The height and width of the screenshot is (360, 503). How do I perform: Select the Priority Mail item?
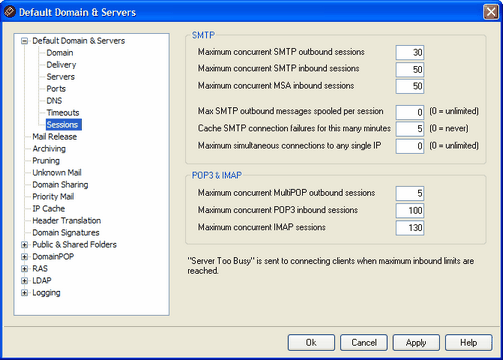(x=53, y=197)
